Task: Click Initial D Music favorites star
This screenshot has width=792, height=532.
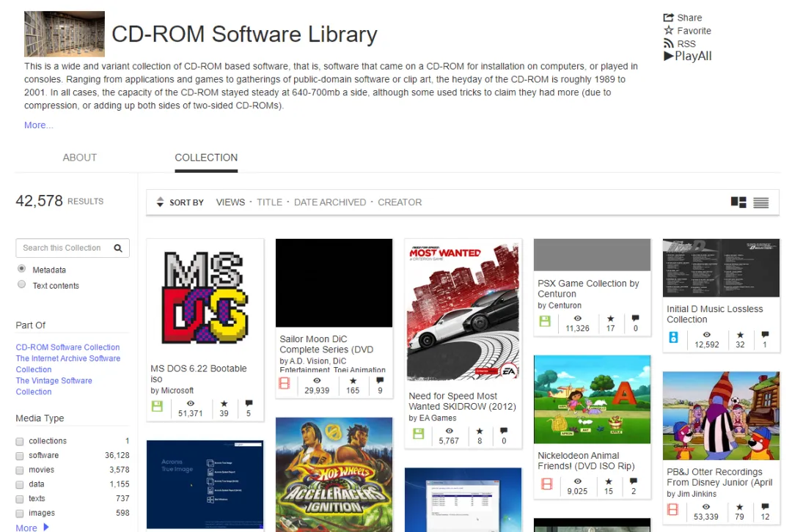Action: [740, 335]
